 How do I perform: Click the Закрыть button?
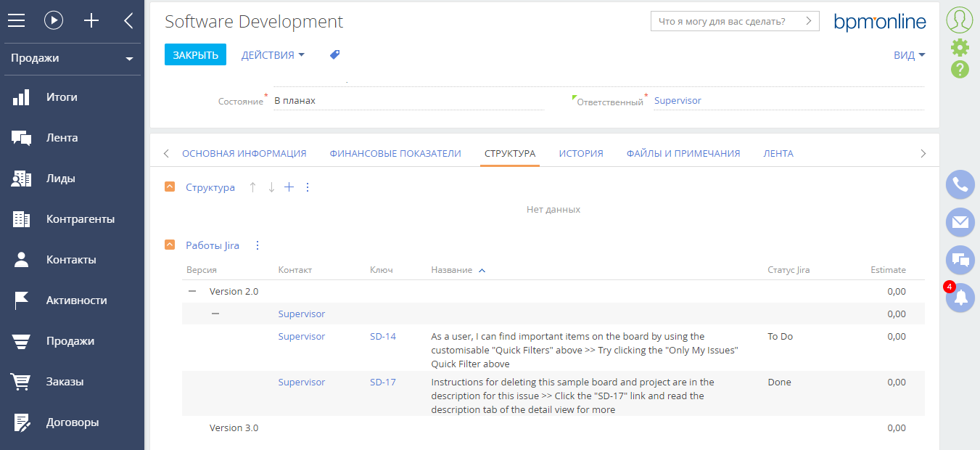pyautogui.click(x=196, y=54)
